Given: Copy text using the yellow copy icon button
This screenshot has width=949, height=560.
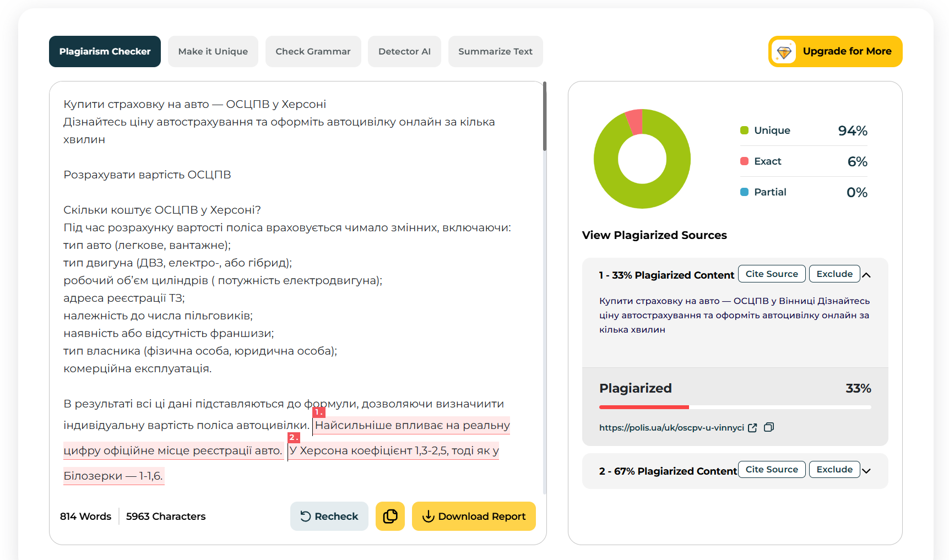Looking at the screenshot, I should pos(390,516).
